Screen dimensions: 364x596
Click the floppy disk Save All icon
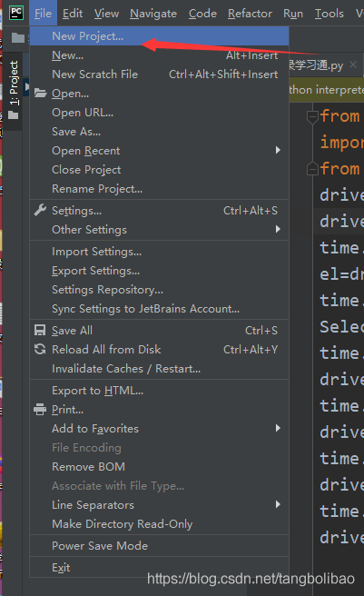coord(40,330)
